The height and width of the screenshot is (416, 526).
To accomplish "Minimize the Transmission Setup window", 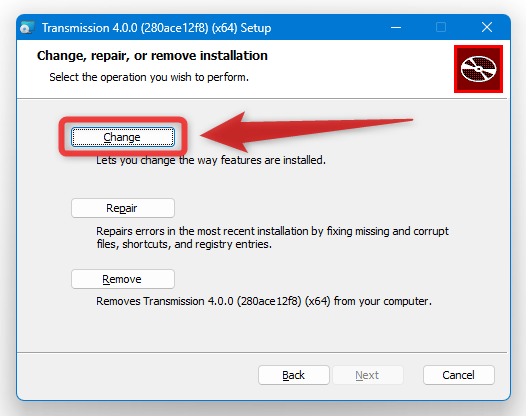I will [x=396, y=27].
